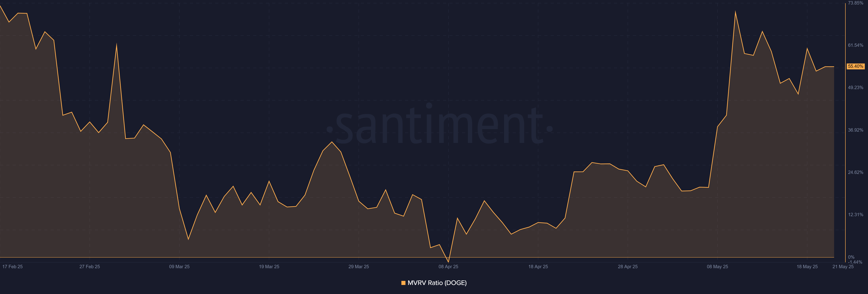
Task: Click the 36.92% y-axis label
Action: [x=856, y=130]
